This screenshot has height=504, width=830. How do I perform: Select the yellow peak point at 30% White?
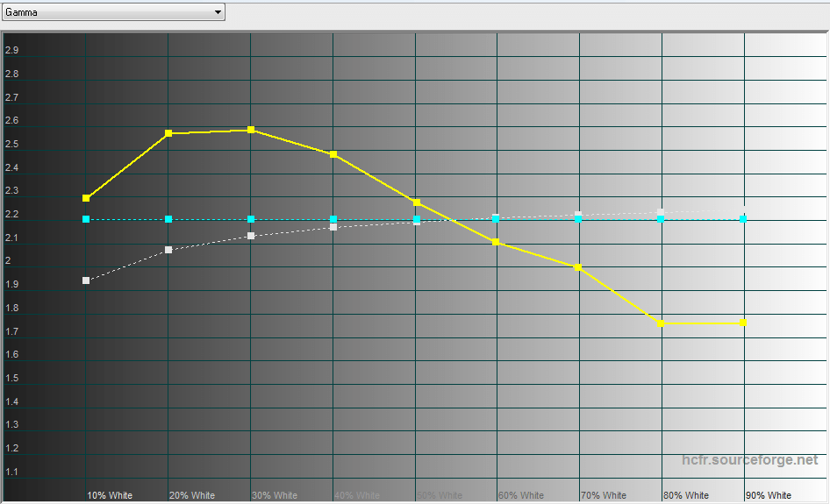(251, 130)
